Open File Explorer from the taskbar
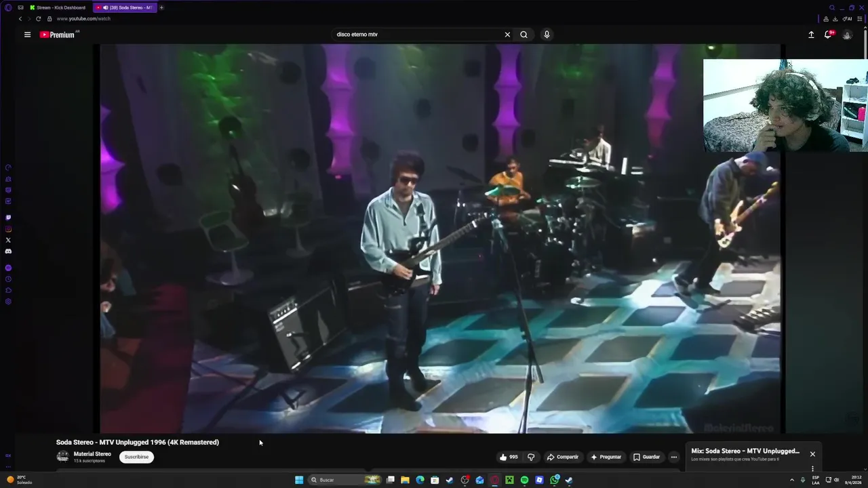The image size is (868, 488). 405,480
